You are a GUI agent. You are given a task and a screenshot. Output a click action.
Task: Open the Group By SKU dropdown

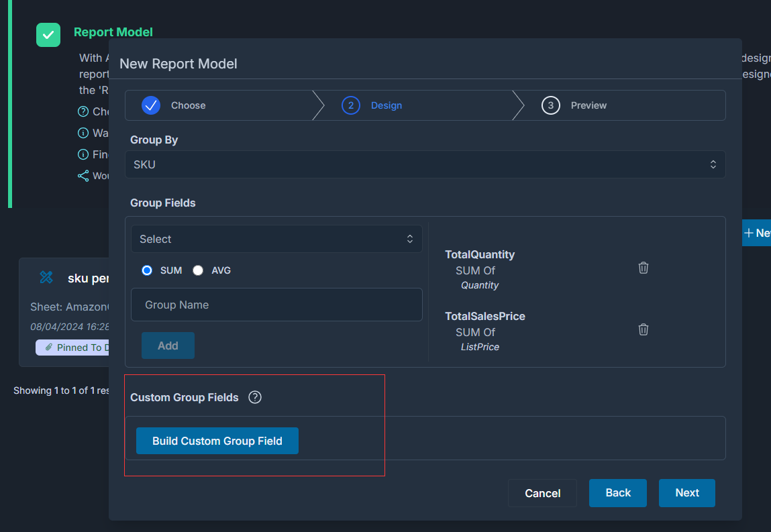pos(425,164)
